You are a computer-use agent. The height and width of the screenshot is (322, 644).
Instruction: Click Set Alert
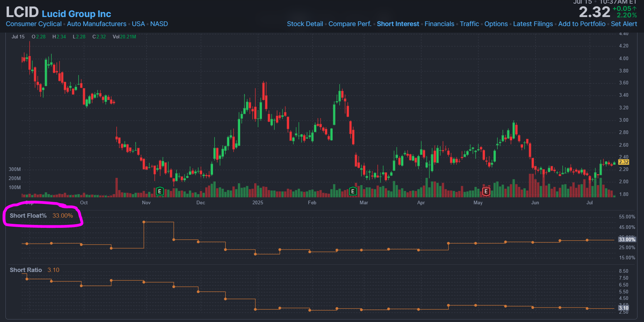[624, 24]
